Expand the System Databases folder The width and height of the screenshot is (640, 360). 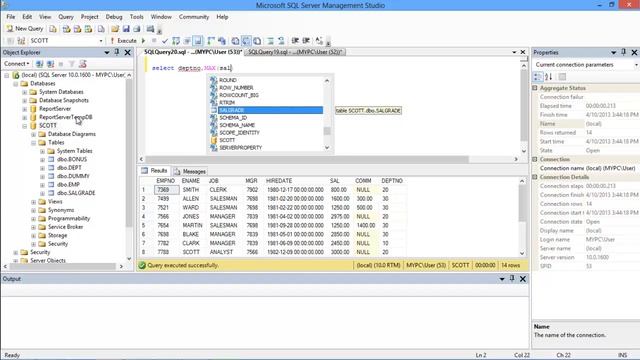pyautogui.click(x=24, y=92)
